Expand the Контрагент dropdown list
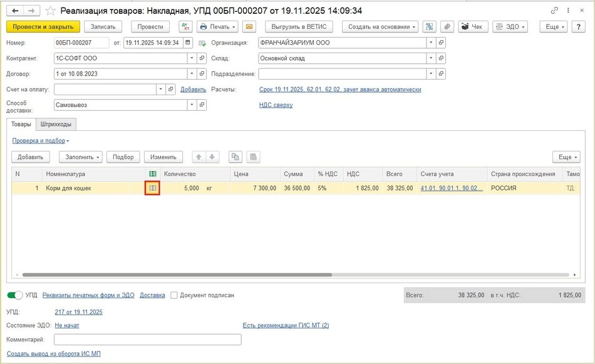Viewport: 595px width, 364px height. coord(192,58)
